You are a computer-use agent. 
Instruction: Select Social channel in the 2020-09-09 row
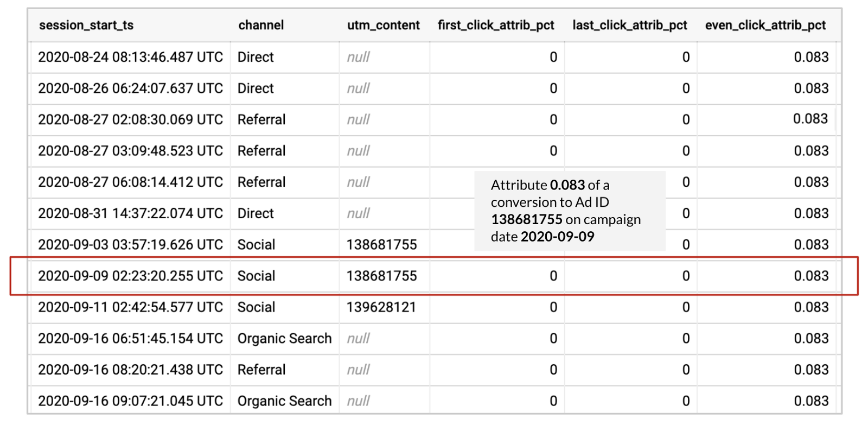[x=256, y=276]
